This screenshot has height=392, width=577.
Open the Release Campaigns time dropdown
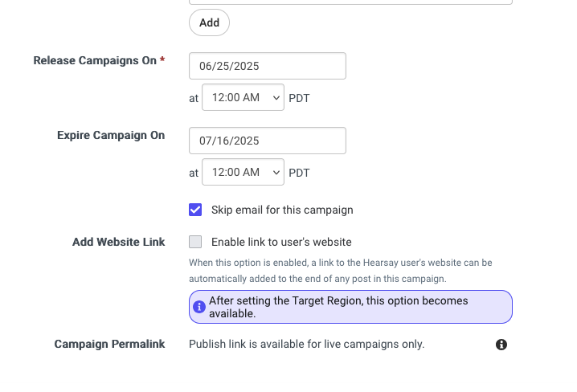tap(243, 97)
